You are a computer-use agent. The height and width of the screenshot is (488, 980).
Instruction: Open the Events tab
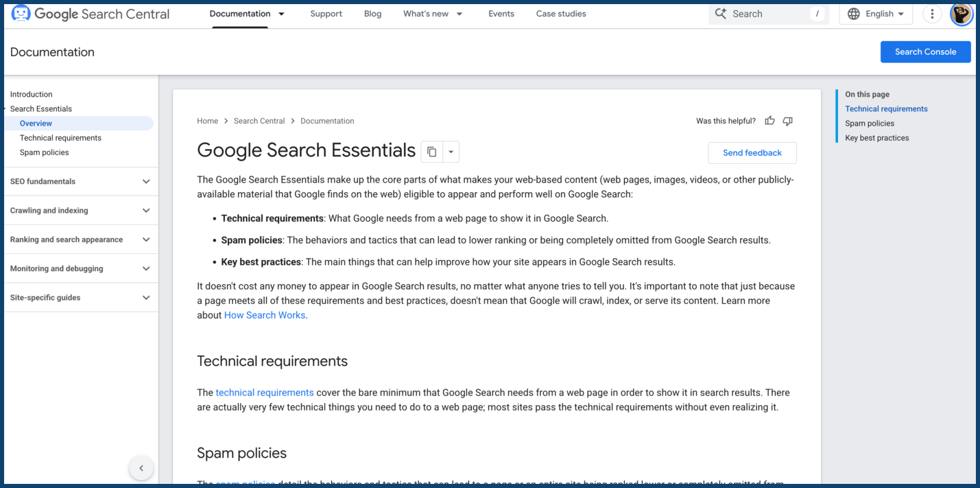pyautogui.click(x=501, y=14)
